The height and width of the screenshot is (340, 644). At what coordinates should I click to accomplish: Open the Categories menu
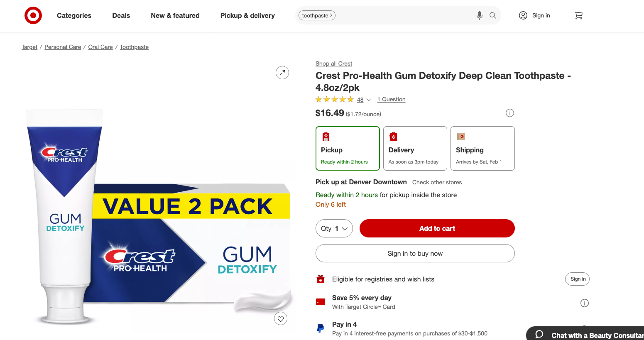(74, 15)
